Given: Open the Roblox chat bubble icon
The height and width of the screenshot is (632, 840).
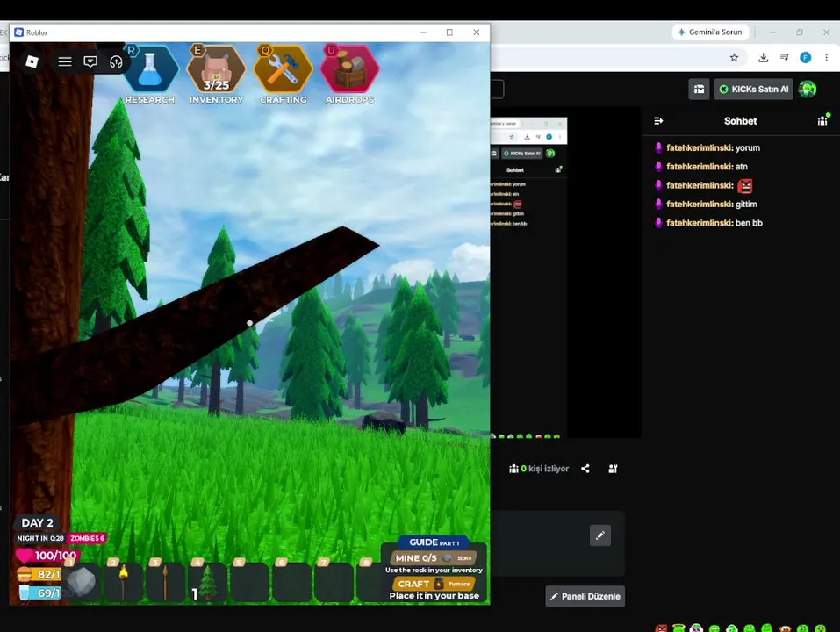Looking at the screenshot, I should (x=90, y=61).
